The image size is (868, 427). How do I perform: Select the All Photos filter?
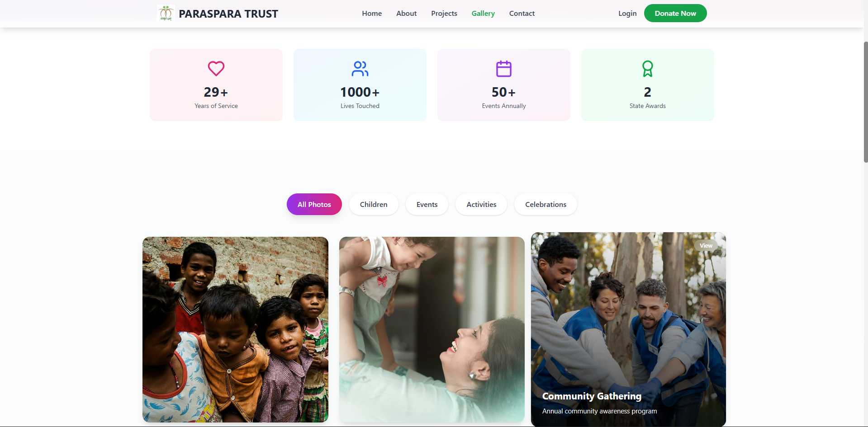pos(314,205)
